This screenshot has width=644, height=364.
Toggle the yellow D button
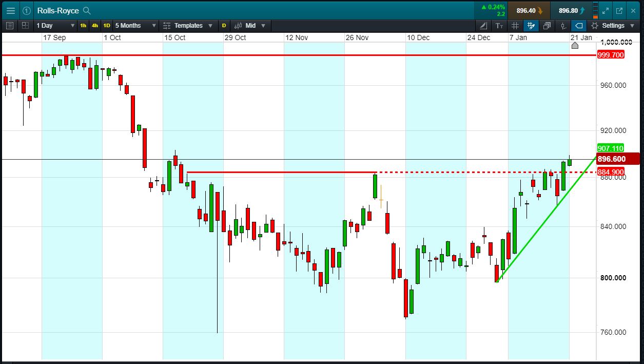click(x=224, y=26)
